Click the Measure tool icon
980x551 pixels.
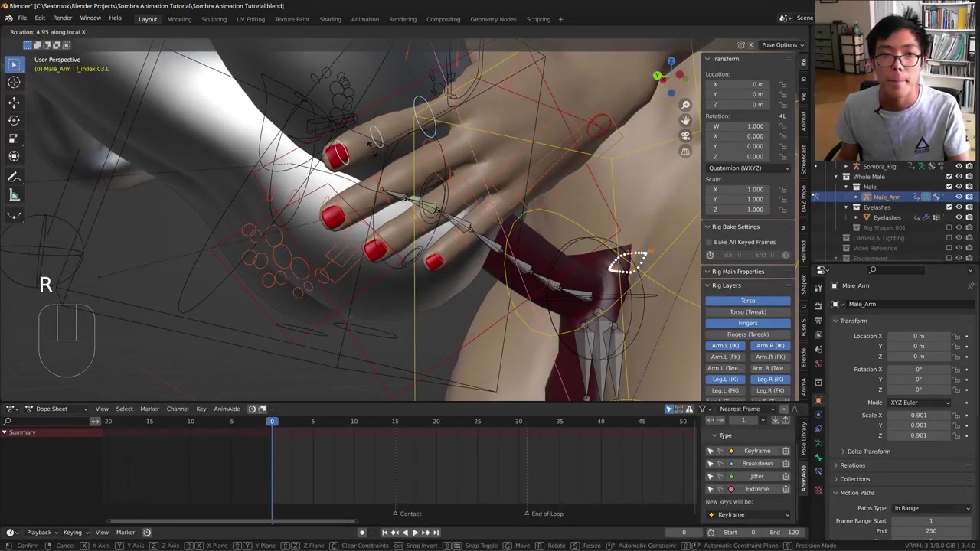click(14, 196)
